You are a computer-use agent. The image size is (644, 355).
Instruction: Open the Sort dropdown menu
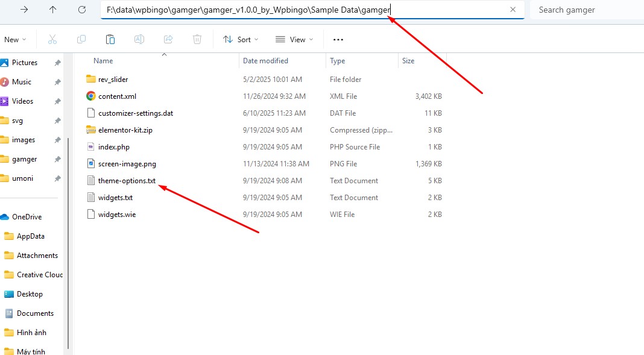[x=240, y=39]
